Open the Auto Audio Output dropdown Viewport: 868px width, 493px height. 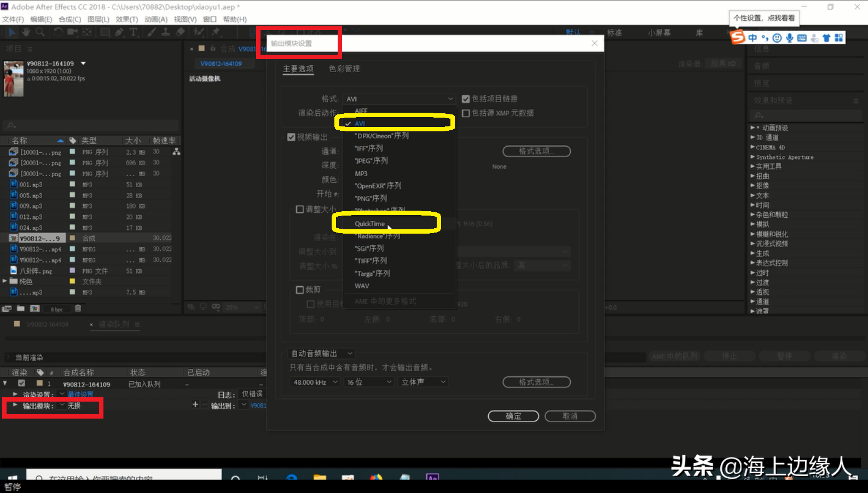322,353
